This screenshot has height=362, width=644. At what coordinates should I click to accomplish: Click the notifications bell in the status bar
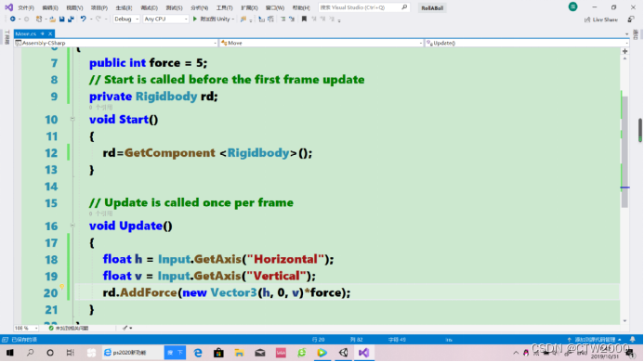(633, 340)
